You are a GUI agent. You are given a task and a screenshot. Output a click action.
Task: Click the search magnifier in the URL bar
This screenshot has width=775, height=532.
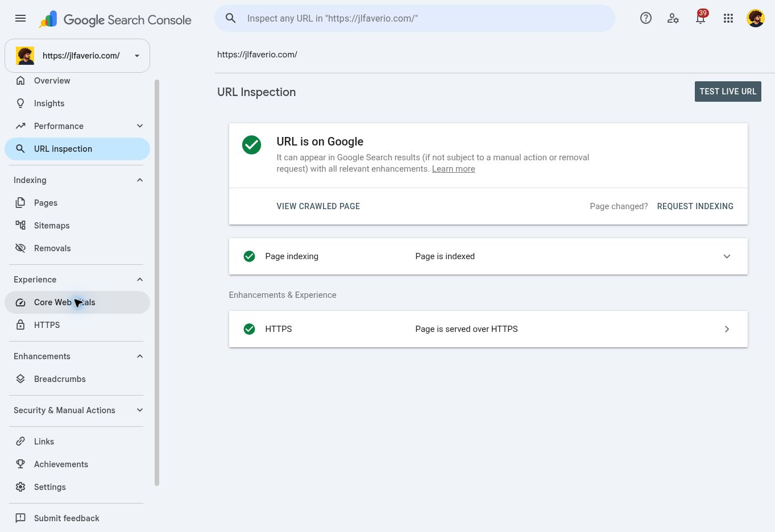[231, 18]
